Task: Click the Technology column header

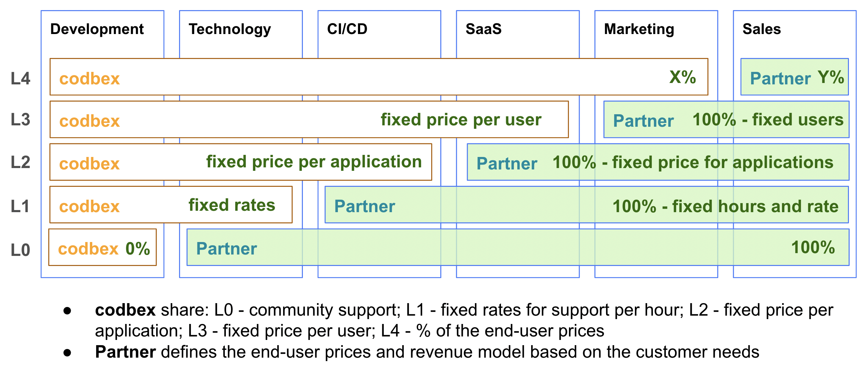Action: [230, 30]
